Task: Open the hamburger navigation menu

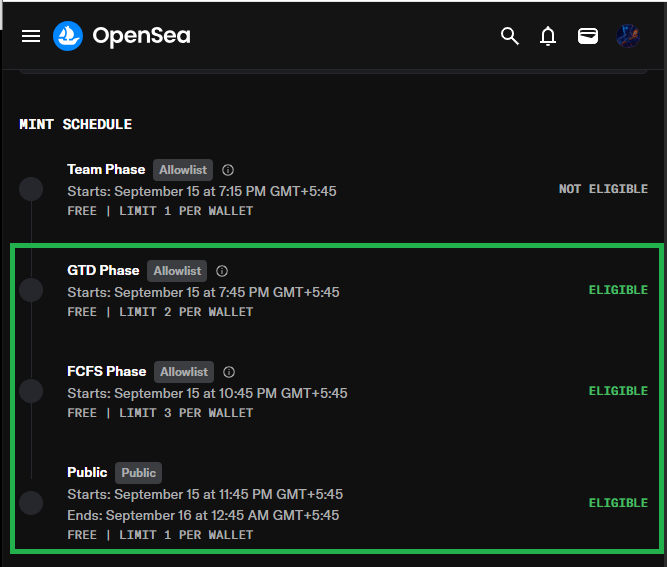Action: pyautogui.click(x=31, y=36)
